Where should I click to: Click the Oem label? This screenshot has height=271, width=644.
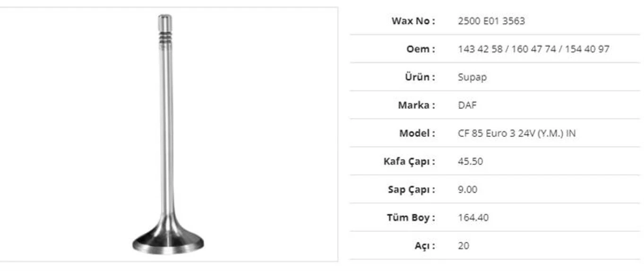[x=421, y=49]
